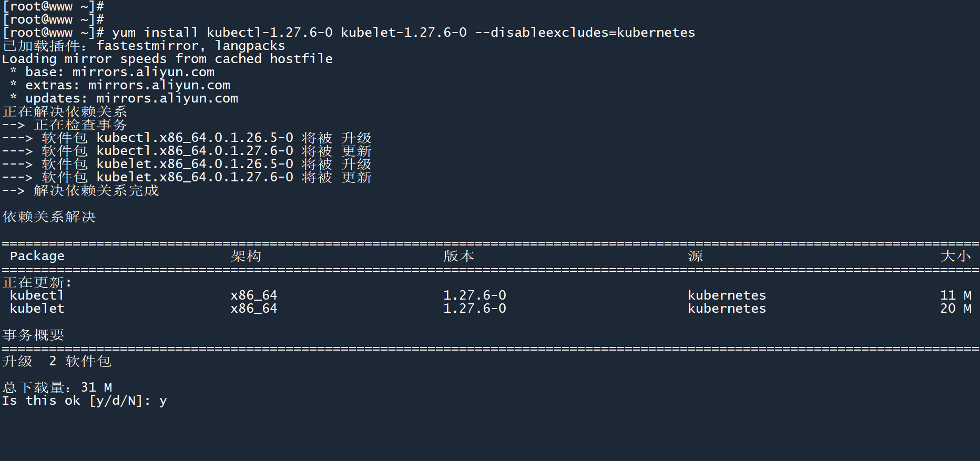Click the 20 M size value
The image size is (980, 461).
coord(955,309)
